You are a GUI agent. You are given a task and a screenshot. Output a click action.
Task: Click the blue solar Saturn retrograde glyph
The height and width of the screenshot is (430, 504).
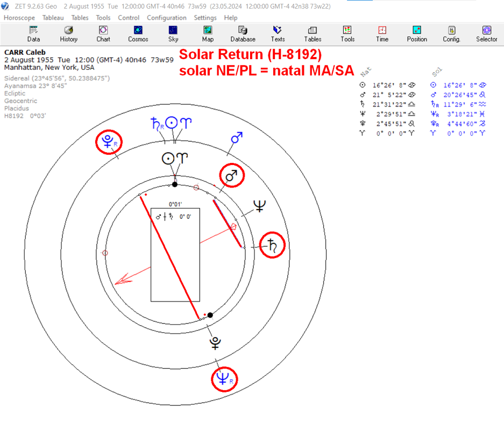157,124
